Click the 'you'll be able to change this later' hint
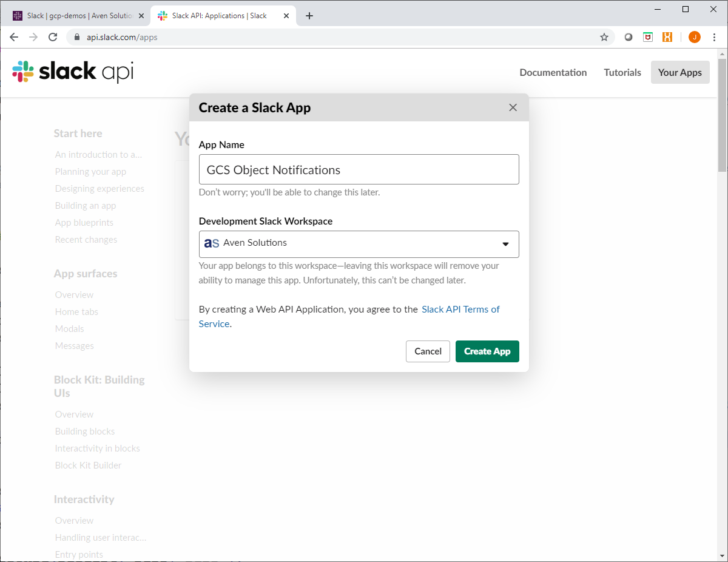Viewport: 728px width, 562px height. point(289,192)
